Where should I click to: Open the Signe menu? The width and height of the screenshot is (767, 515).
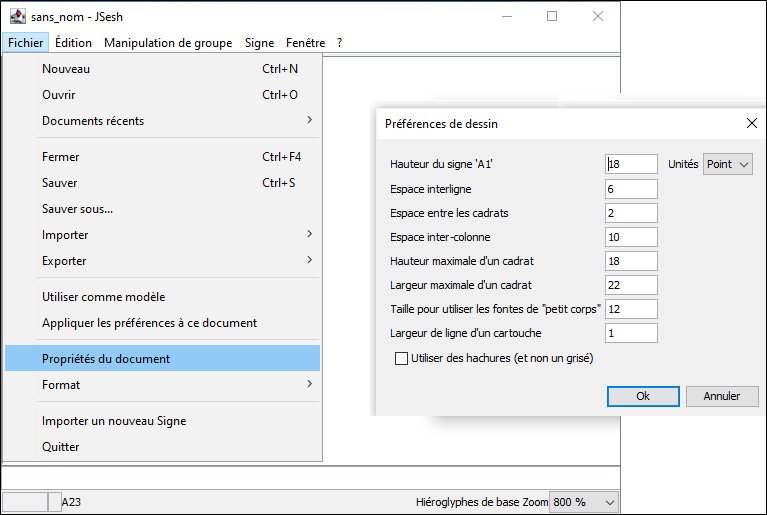259,43
